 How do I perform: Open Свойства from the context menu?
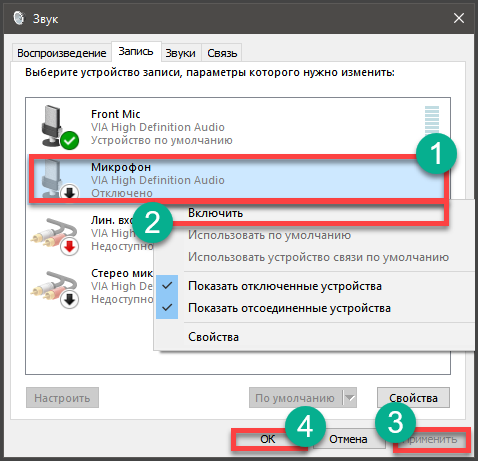[213, 337]
